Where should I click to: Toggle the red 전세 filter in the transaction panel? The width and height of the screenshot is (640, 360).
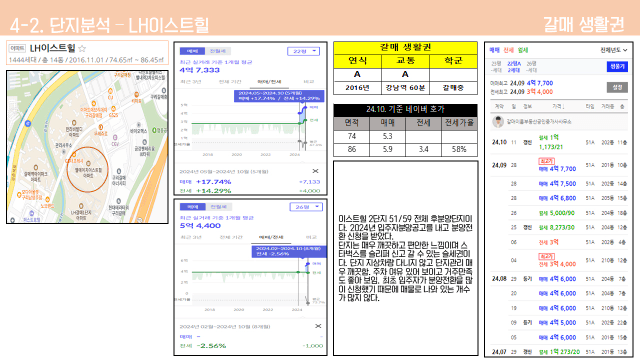pyautogui.click(x=508, y=50)
